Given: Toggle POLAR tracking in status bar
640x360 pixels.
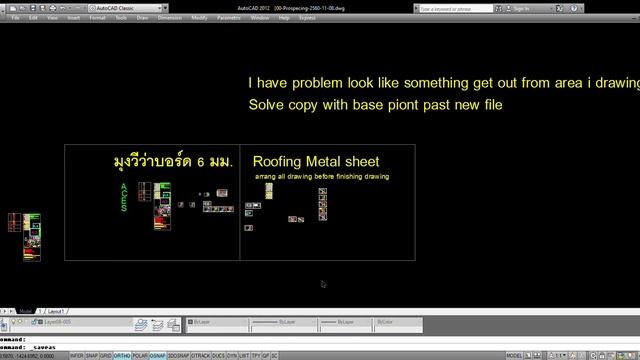Looking at the screenshot, I should pyautogui.click(x=140, y=356).
